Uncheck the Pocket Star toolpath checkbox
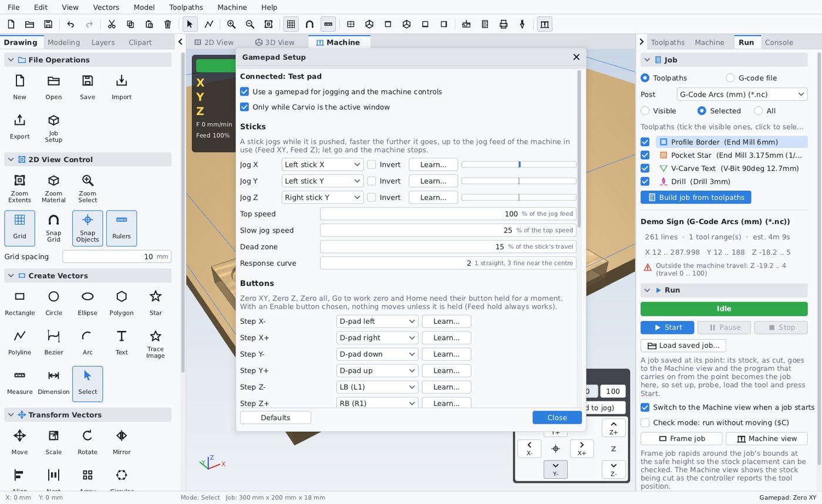The image size is (822, 504). tap(645, 155)
